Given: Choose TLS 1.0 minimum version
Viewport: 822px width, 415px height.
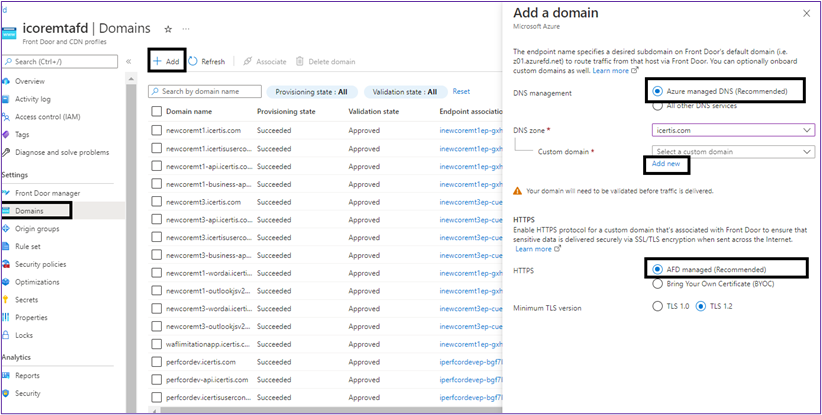Looking at the screenshot, I should click(656, 307).
